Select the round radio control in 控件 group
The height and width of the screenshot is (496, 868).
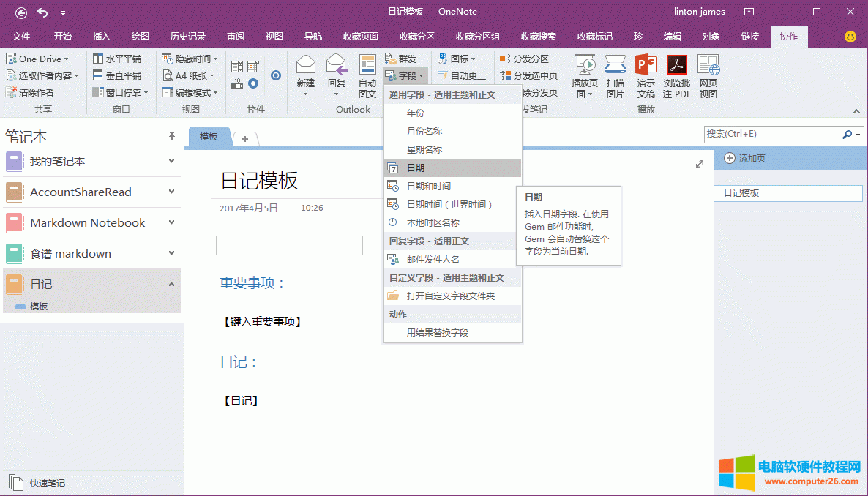pyautogui.click(x=276, y=75)
